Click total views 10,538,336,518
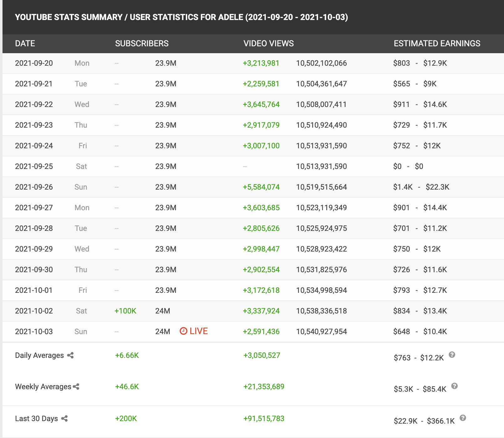 (x=321, y=311)
